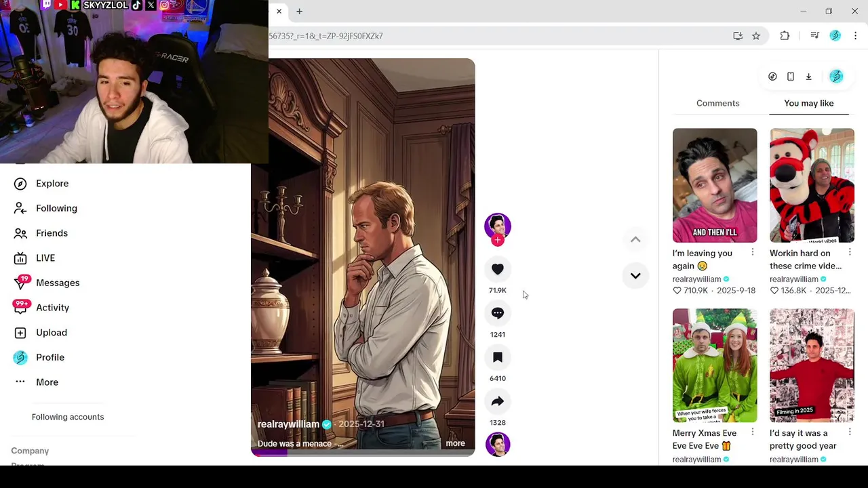Click the phone icon in top-right toolbar
The width and height of the screenshot is (868, 488).
[x=791, y=77]
